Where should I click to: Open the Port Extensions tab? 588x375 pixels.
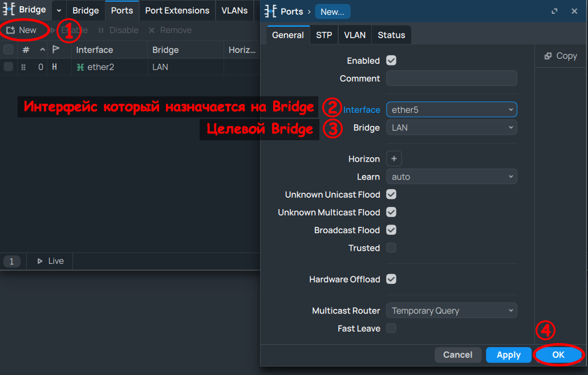[177, 10]
